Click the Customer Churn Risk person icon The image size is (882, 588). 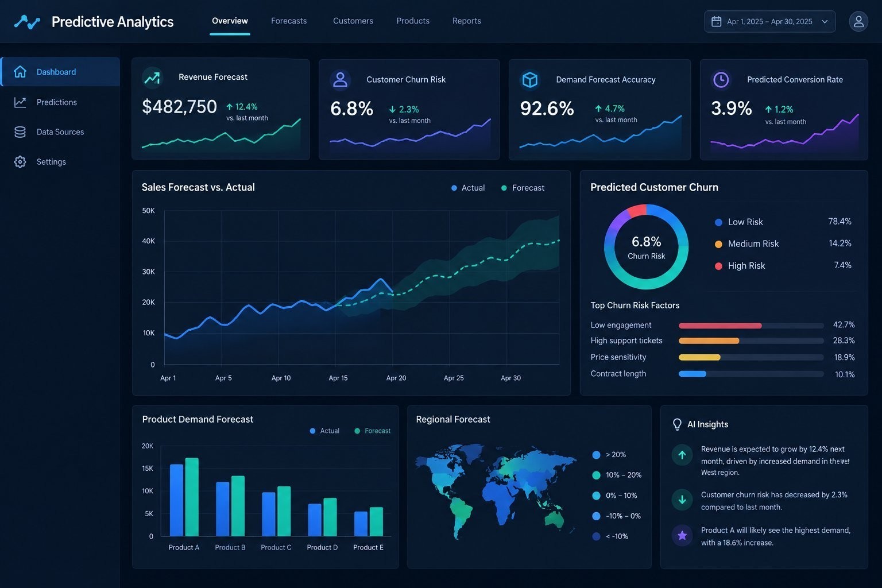341,79
